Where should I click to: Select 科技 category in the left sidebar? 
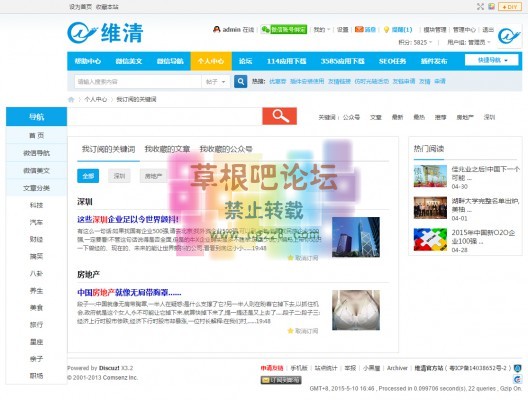click(x=36, y=205)
